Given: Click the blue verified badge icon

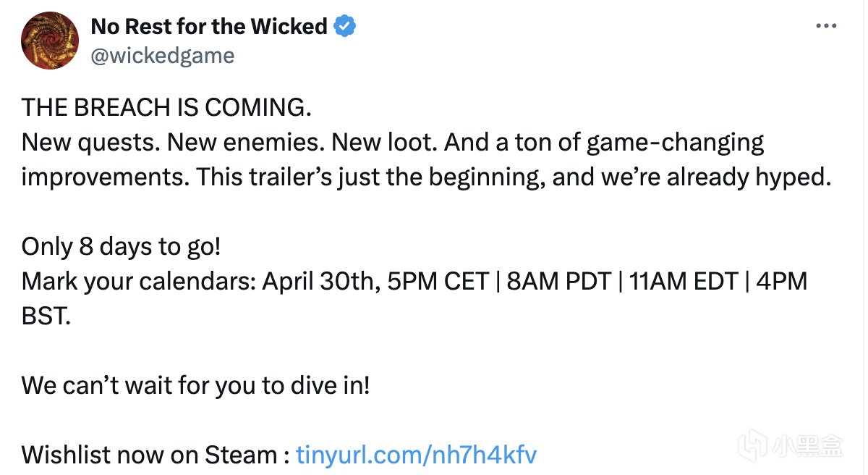Looking at the screenshot, I should pos(344,27).
